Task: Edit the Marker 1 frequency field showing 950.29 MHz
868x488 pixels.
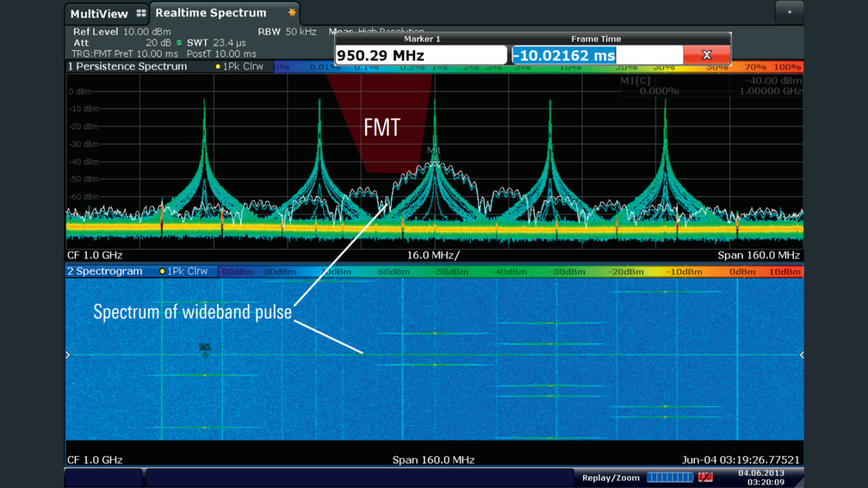Action: click(x=421, y=54)
